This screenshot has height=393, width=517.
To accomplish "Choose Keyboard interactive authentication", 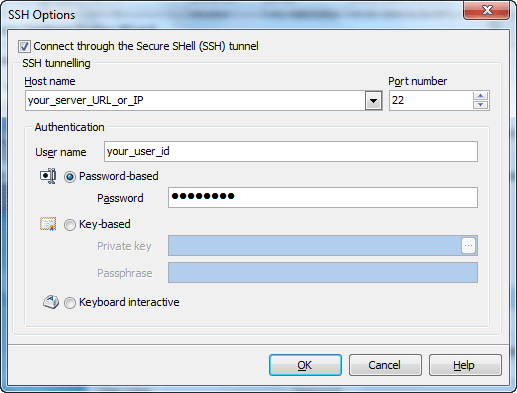I will (70, 303).
